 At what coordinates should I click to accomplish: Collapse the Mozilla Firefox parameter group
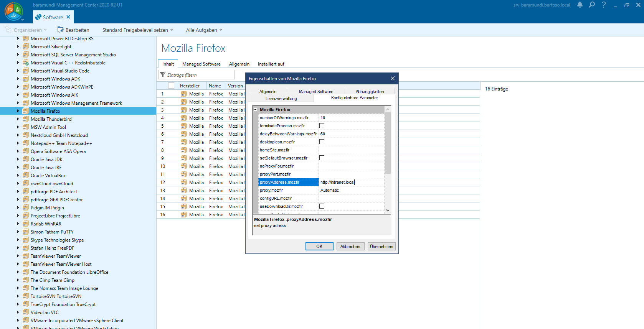coord(256,110)
